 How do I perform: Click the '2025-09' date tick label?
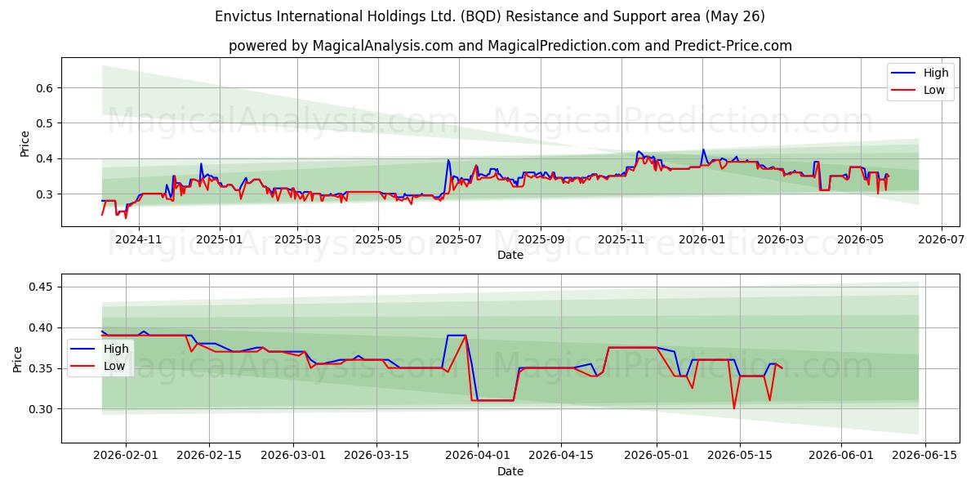click(541, 240)
